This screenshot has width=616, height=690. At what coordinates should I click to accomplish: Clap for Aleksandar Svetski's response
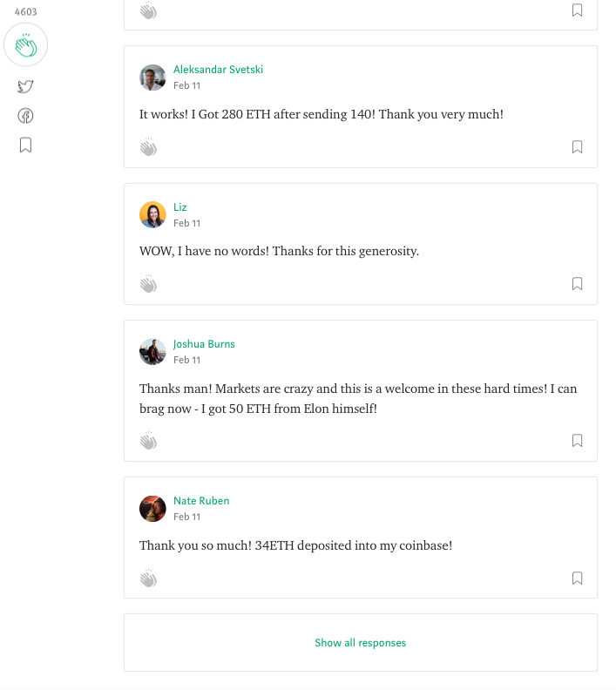148,147
